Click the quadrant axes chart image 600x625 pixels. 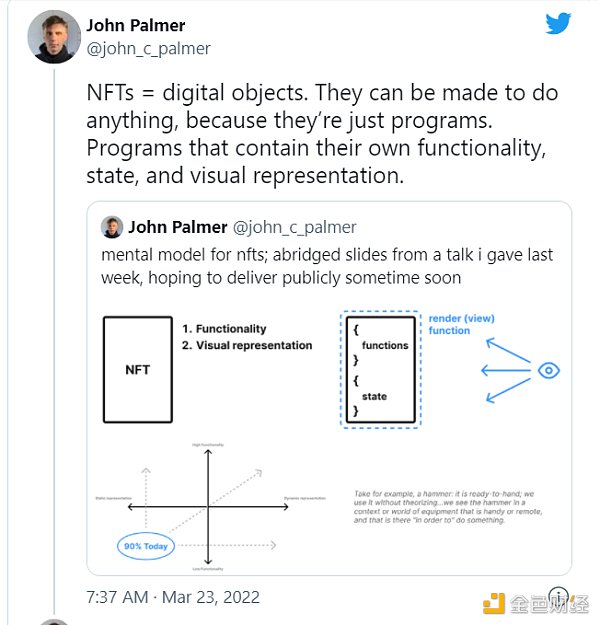tap(210, 507)
